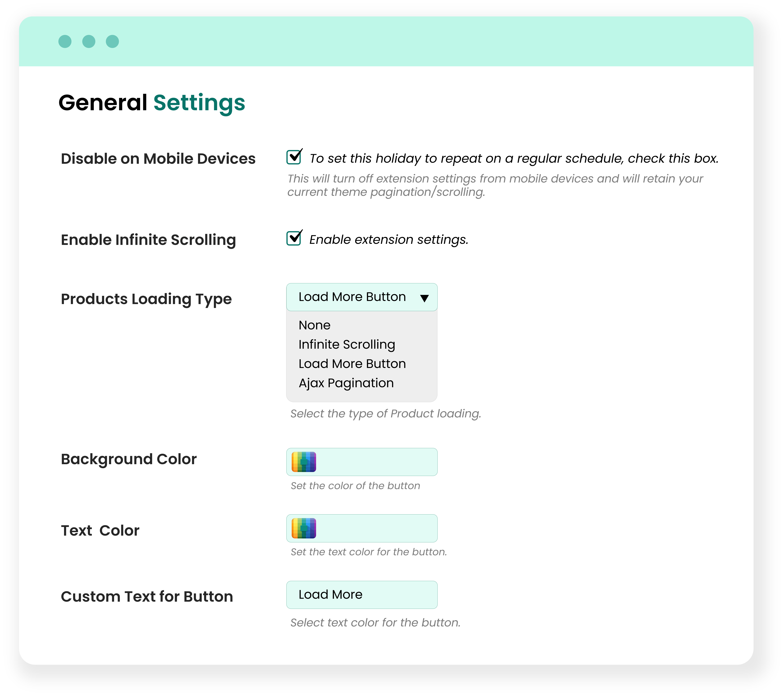Click the third window dot in header
Screen dimensions: 784x696
pyautogui.click(x=112, y=41)
